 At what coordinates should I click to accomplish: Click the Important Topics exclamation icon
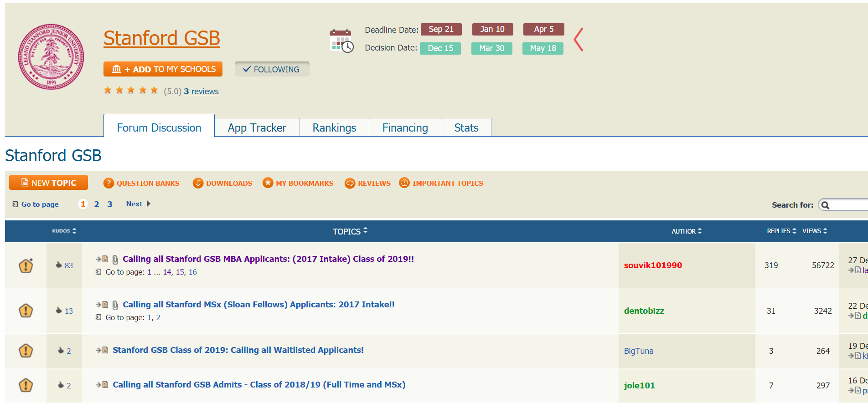[x=404, y=183]
